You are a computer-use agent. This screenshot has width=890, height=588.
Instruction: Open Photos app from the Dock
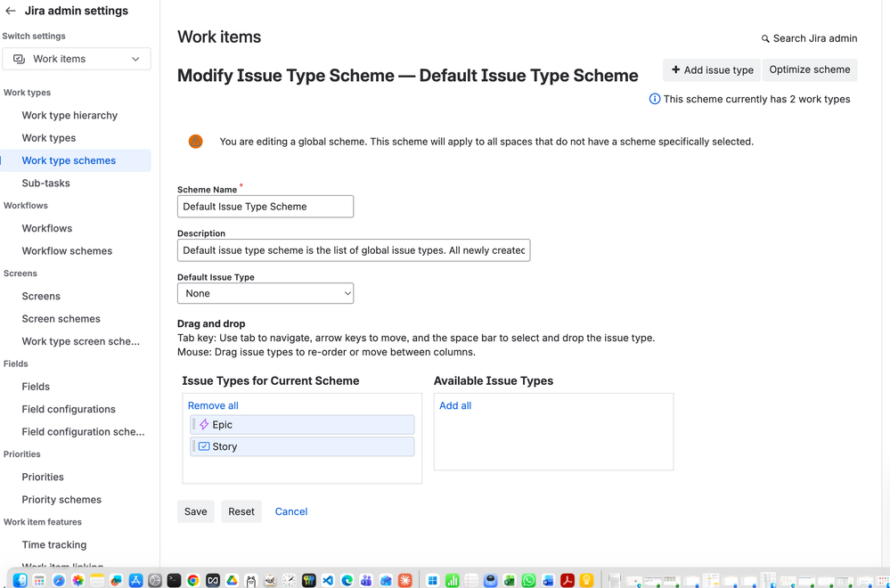coord(78,580)
